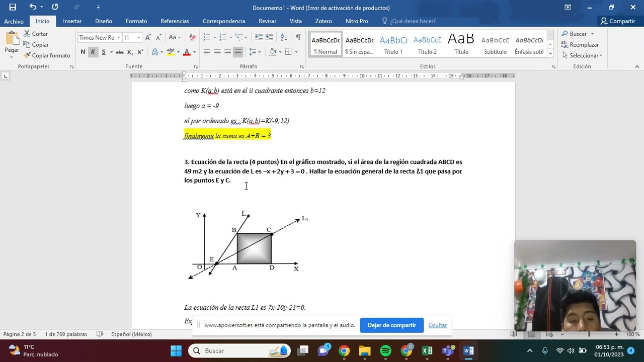Viewport: 644px width, 362px height.
Task: Expand styles gallery more arrow
Action: point(550,53)
